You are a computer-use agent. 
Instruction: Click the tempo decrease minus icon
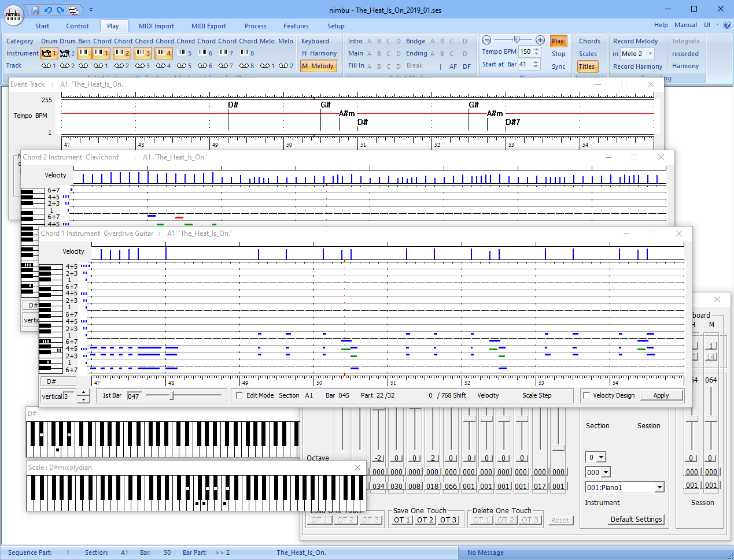coord(486,40)
